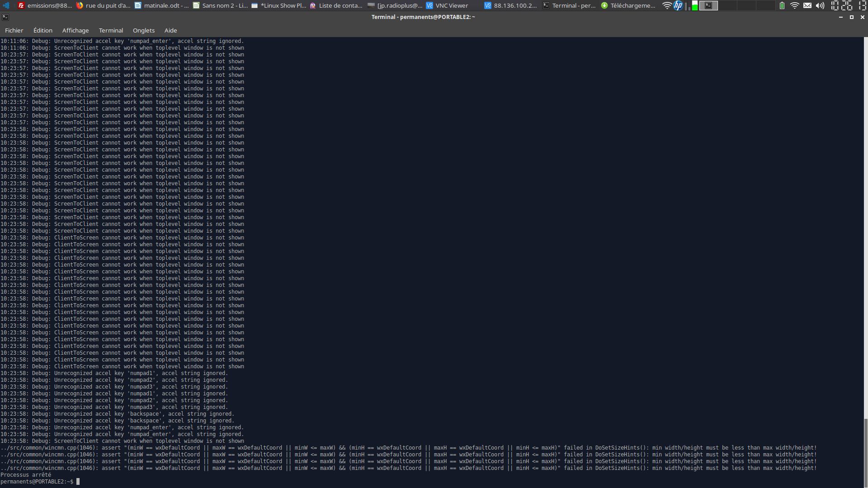Click the volume speaker tray icon
Viewport: 868px width, 488px height.
[x=820, y=5]
